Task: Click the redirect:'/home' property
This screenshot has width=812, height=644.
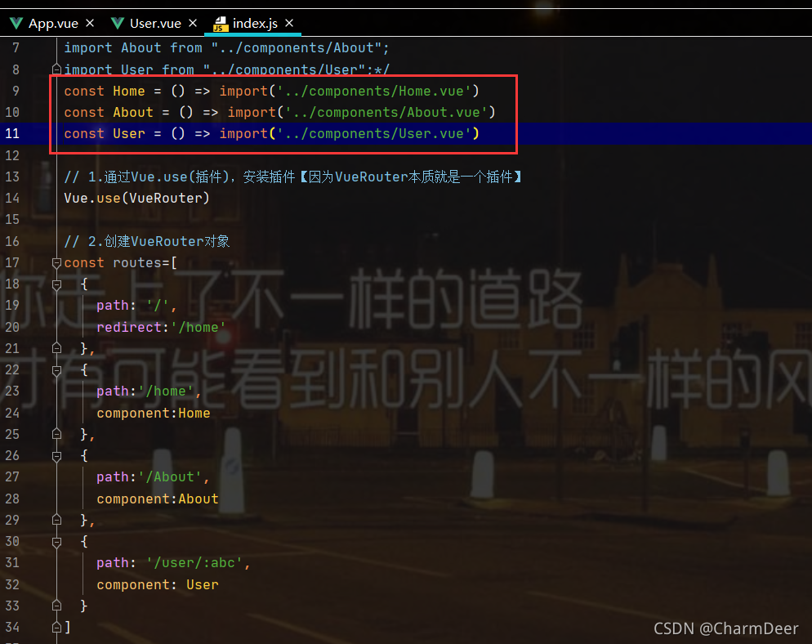Action: [x=162, y=327]
